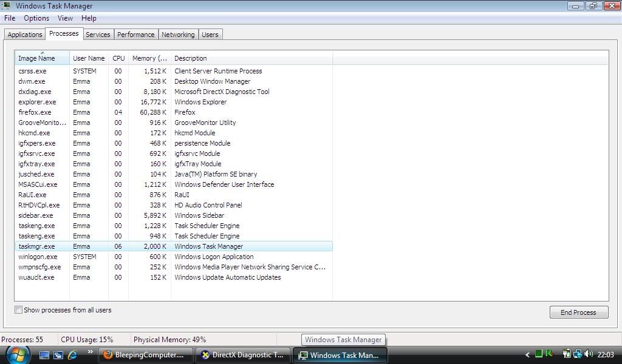
Task: Click the Physical Memory: 49% status entry
Action: tap(170, 340)
